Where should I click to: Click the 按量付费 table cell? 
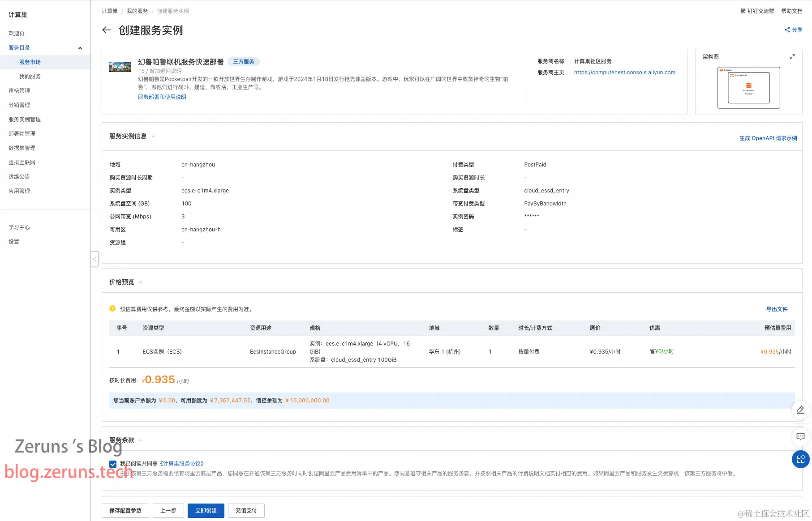click(x=529, y=352)
